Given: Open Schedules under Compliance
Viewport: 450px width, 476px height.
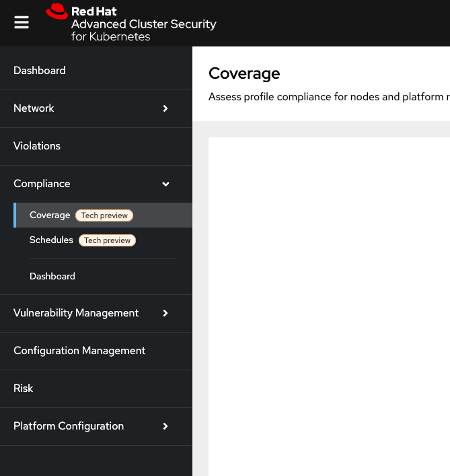Looking at the screenshot, I should (x=51, y=240).
